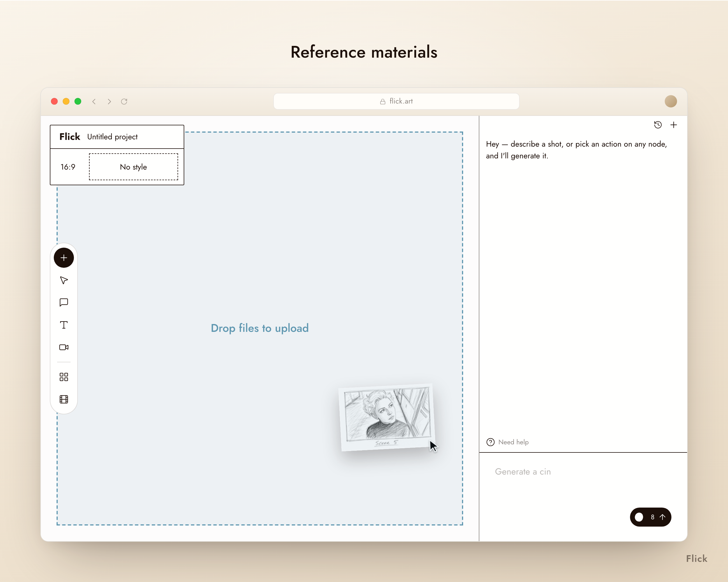Minimize the window with yellow button
The width and height of the screenshot is (728, 582).
point(66,101)
